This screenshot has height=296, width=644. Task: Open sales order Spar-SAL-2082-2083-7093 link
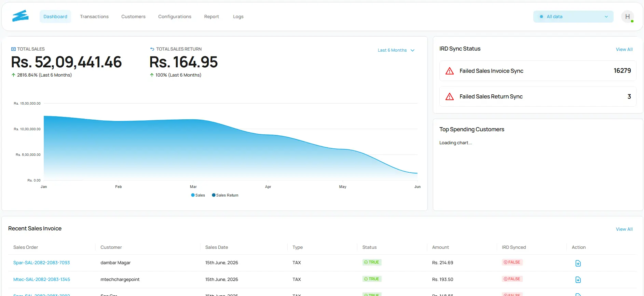click(x=41, y=263)
